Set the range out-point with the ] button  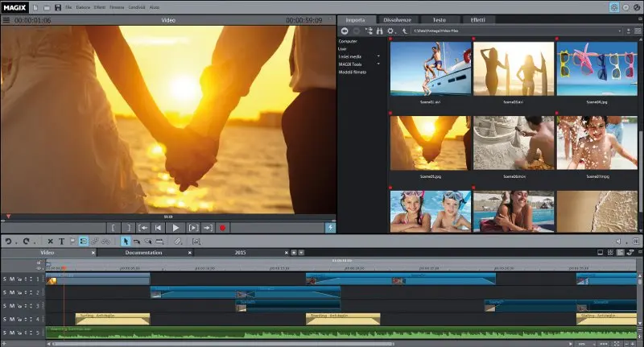pos(128,228)
